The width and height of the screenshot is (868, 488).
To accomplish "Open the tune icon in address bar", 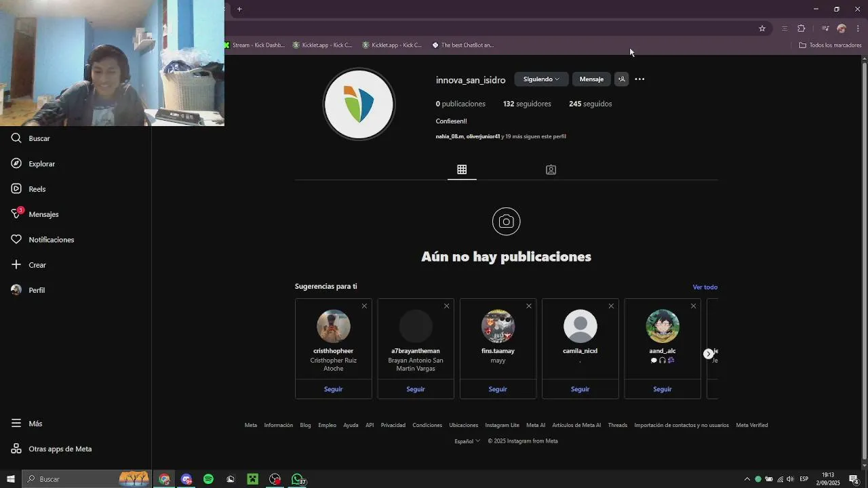I will [x=785, y=28].
